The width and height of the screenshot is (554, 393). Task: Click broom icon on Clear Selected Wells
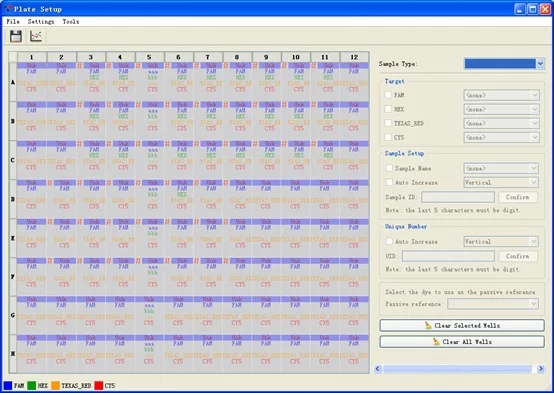pos(428,325)
